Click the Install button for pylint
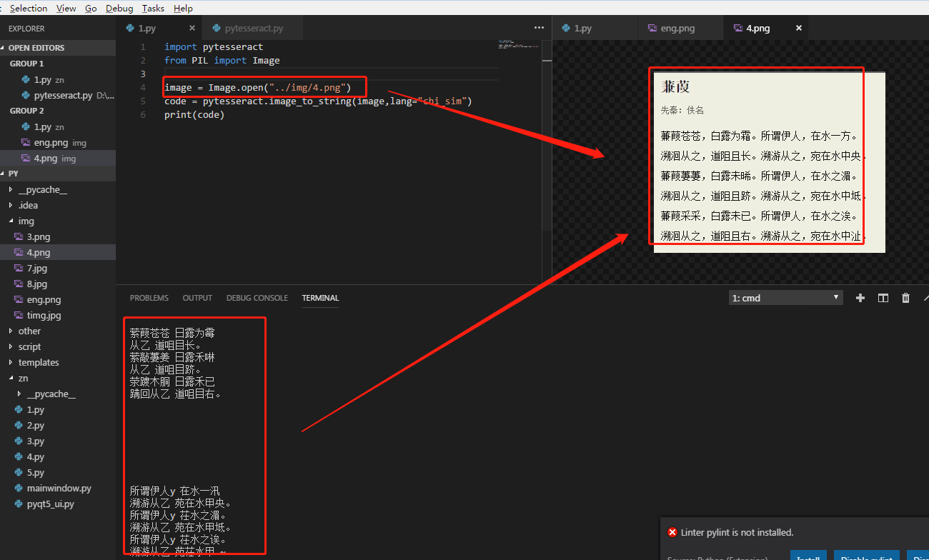The image size is (929, 560). (x=808, y=556)
